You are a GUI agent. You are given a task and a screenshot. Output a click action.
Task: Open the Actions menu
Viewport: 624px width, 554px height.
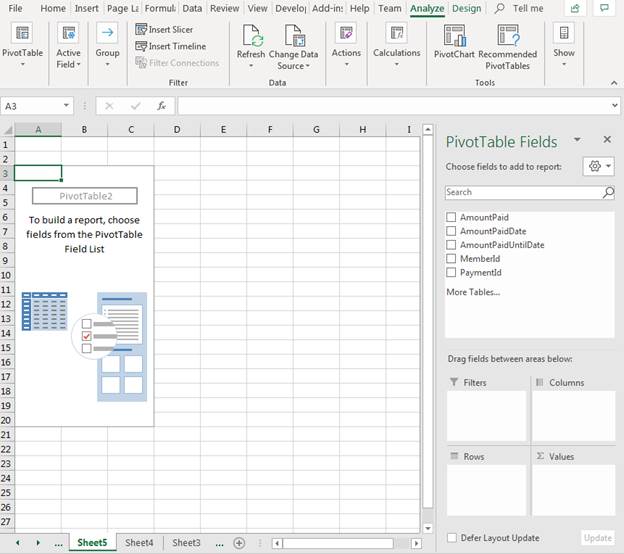point(346,45)
